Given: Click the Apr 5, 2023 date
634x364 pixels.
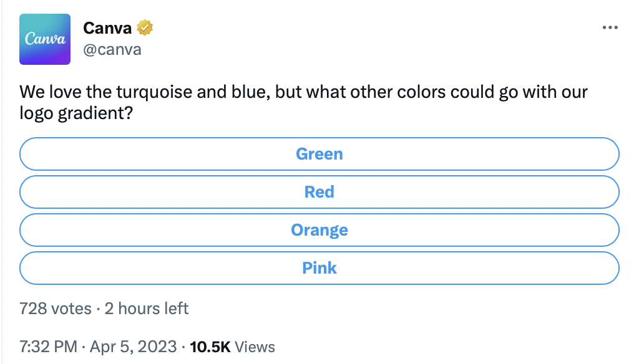Looking at the screenshot, I should tap(133, 347).
